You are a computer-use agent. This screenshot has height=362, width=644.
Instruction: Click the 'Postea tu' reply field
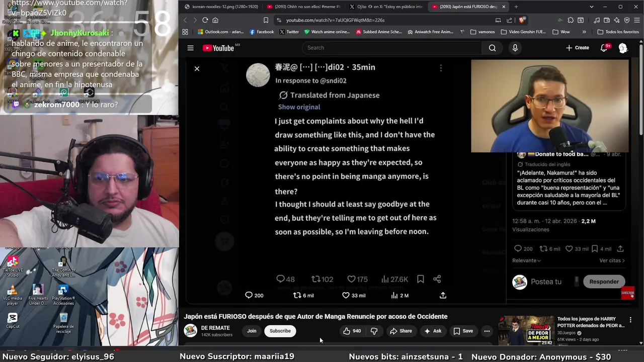tap(546, 282)
